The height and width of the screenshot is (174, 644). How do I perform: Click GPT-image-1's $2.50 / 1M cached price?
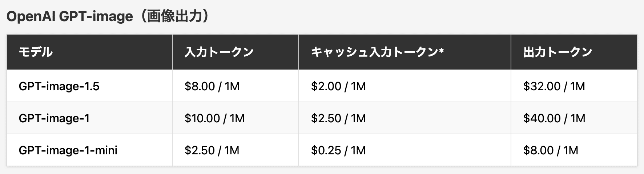(338, 118)
